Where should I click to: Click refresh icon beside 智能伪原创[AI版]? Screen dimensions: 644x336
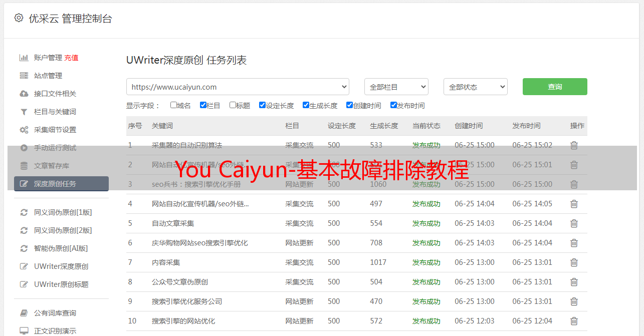point(24,248)
